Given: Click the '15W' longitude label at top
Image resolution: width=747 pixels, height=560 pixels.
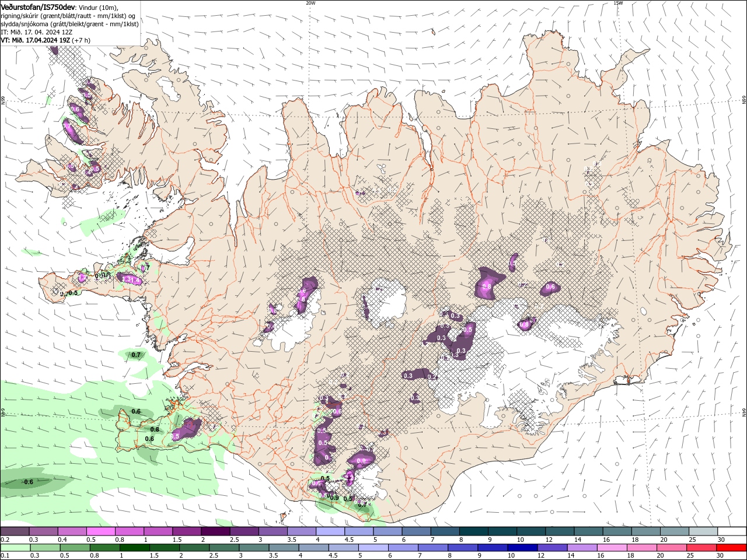Looking at the screenshot, I should pyautogui.click(x=618, y=3).
